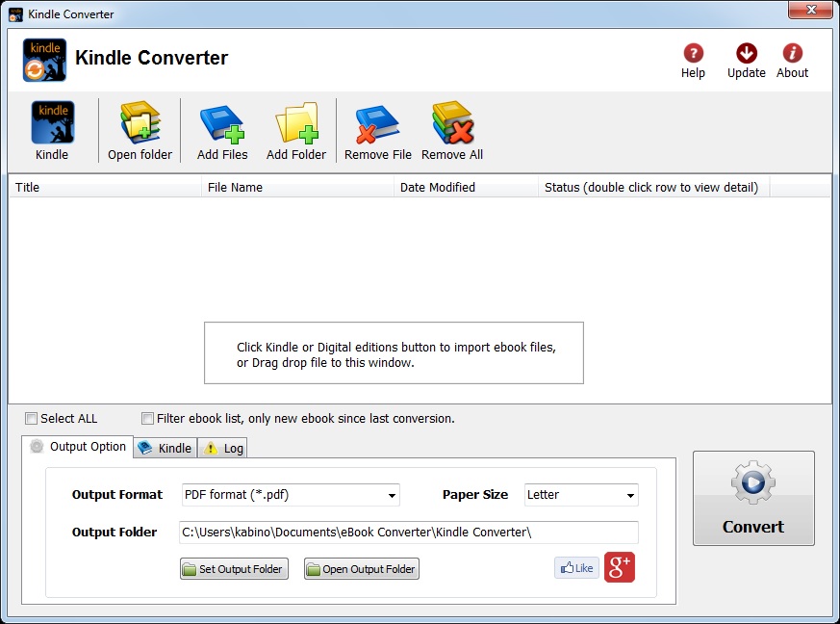Open Help with the question-mark icon
The image size is (840, 624).
pos(693,53)
